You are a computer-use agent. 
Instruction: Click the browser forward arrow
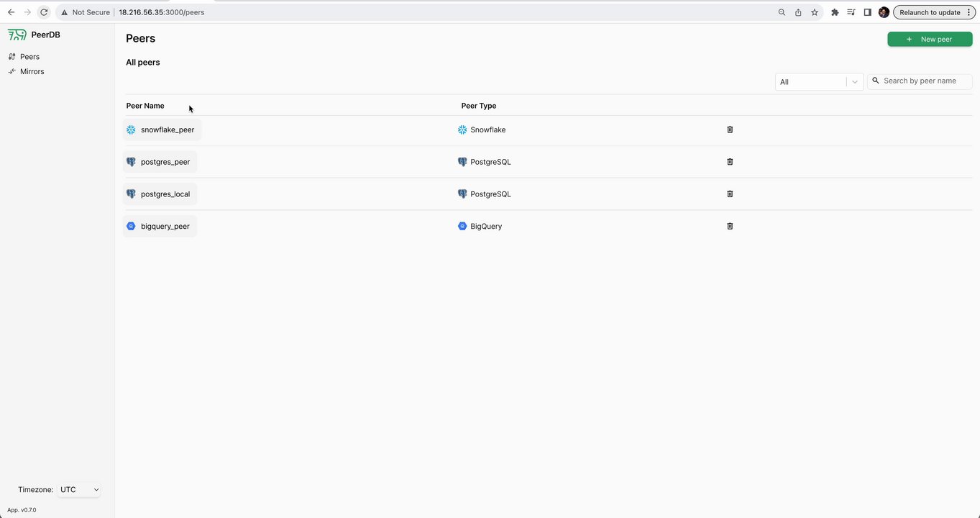pyautogui.click(x=27, y=12)
